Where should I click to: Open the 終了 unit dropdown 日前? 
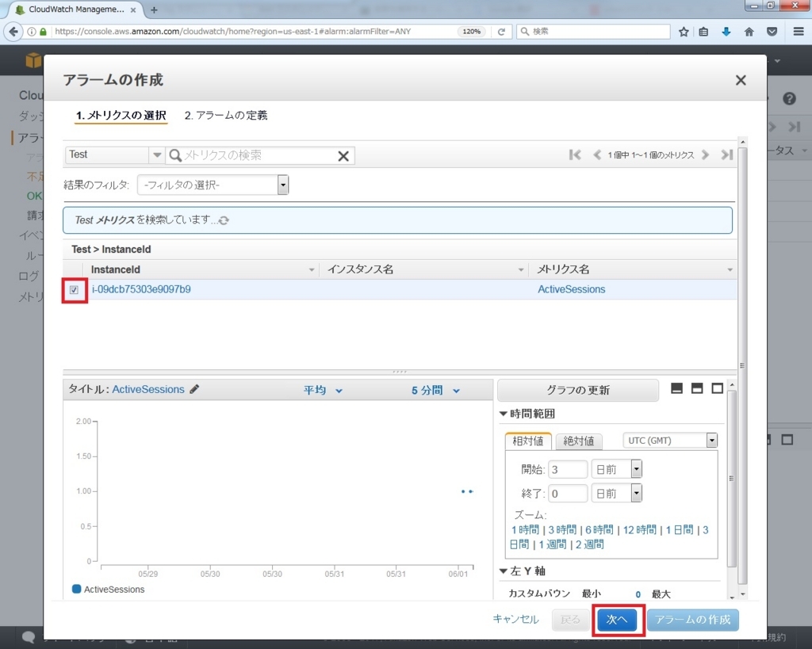click(x=617, y=493)
